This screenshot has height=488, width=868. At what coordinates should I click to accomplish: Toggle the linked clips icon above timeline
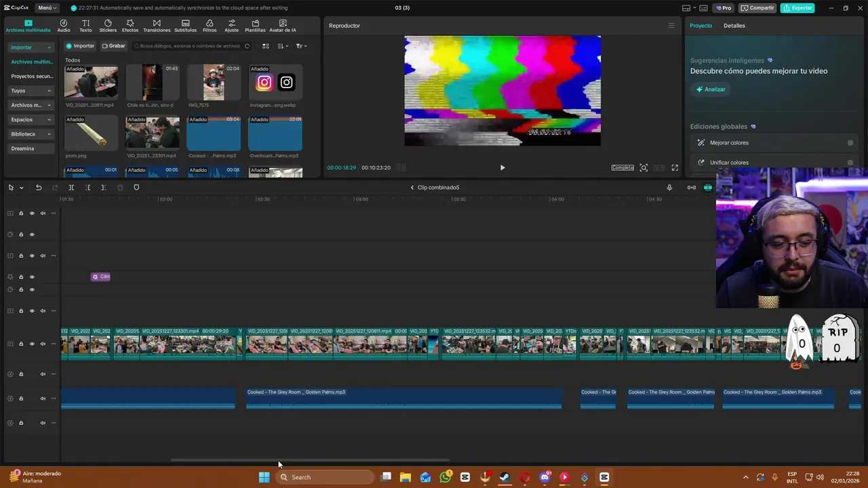692,188
